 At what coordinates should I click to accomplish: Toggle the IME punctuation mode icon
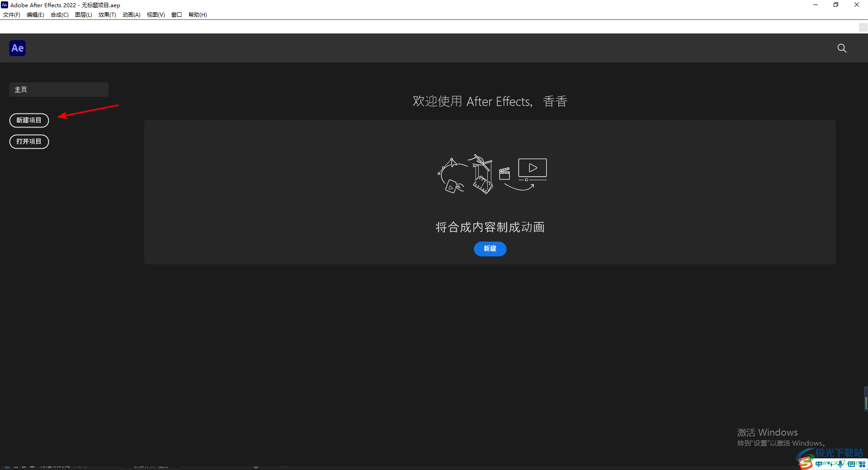(x=830, y=464)
